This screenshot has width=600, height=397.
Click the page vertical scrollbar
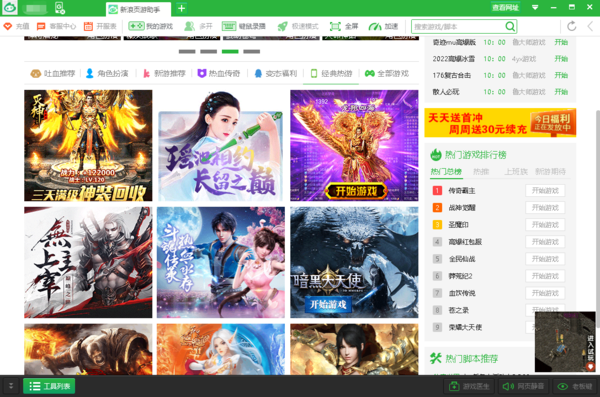pyautogui.click(x=597, y=218)
